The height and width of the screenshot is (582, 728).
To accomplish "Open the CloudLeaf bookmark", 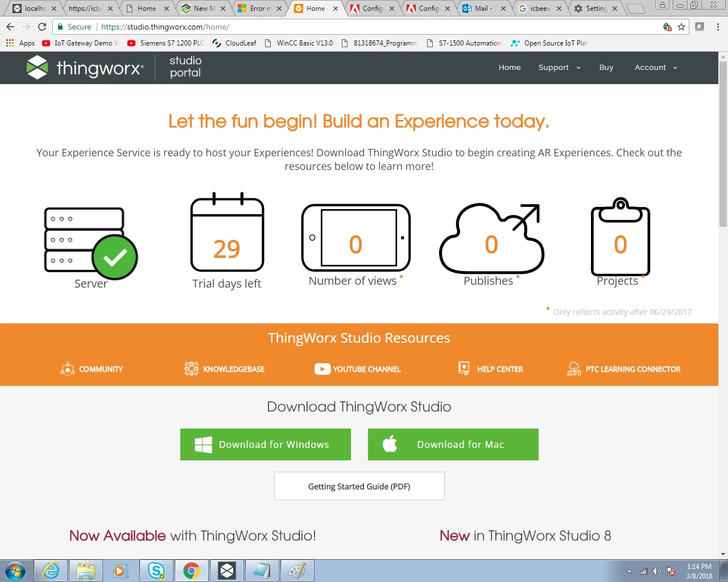I will pyautogui.click(x=234, y=43).
